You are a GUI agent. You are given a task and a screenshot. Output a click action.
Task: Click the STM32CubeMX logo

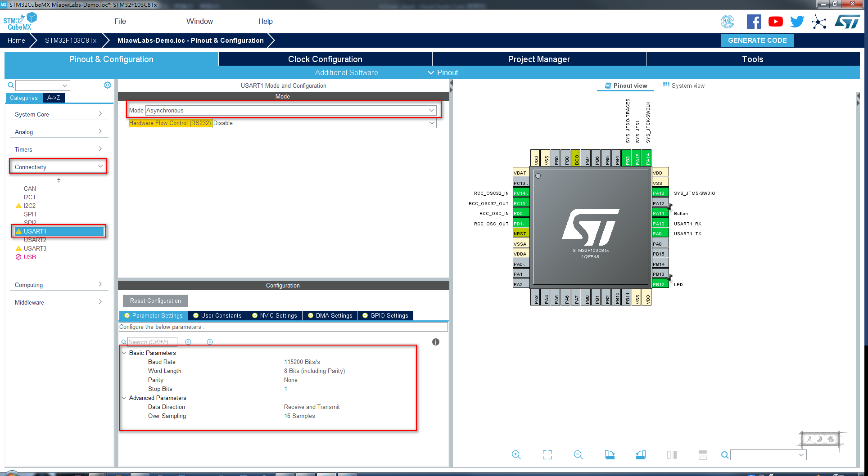pyautogui.click(x=20, y=21)
